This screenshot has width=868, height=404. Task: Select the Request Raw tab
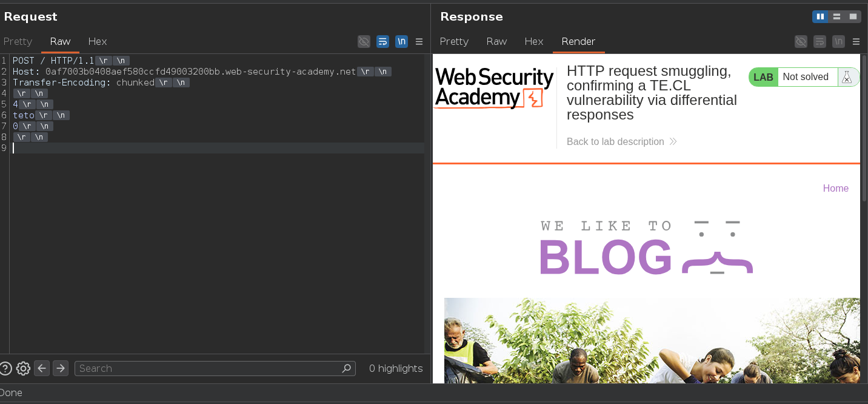click(x=60, y=41)
